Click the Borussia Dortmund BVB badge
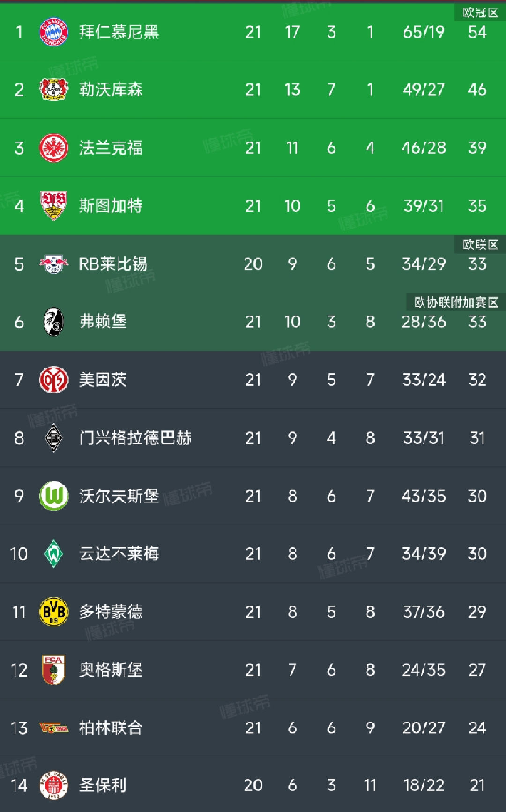This screenshot has width=506, height=812. pos(54,612)
